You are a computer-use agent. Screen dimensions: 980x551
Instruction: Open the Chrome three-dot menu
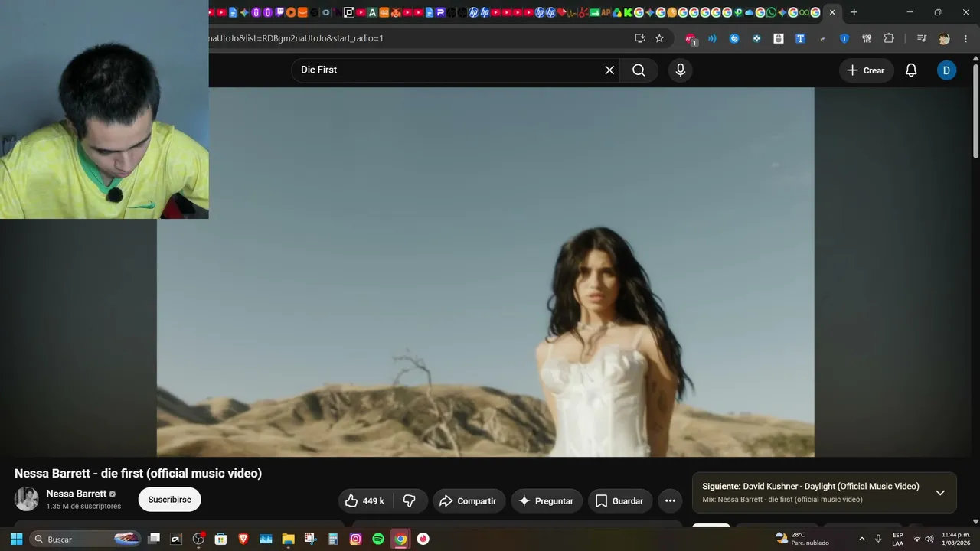click(x=965, y=38)
